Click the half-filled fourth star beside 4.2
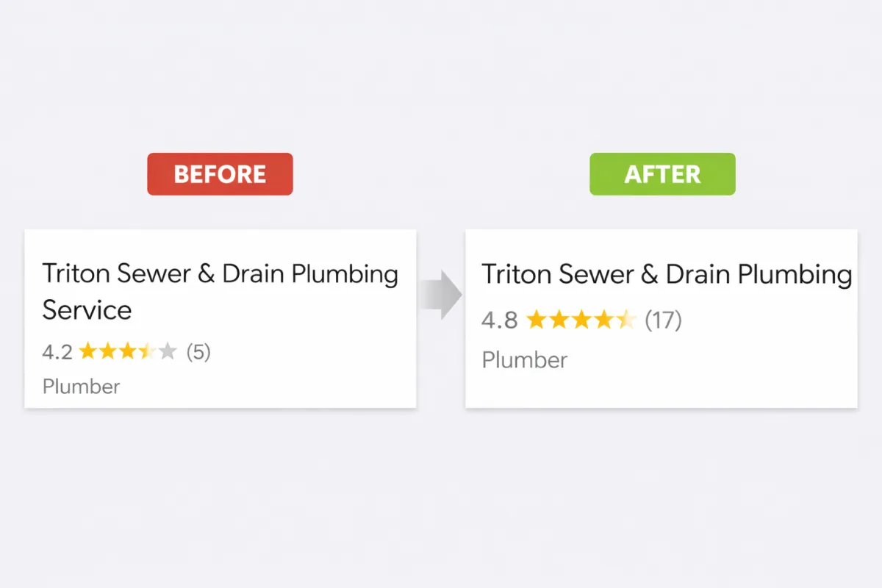Image resolution: width=882 pixels, height=588 pixels. point(148,351)
